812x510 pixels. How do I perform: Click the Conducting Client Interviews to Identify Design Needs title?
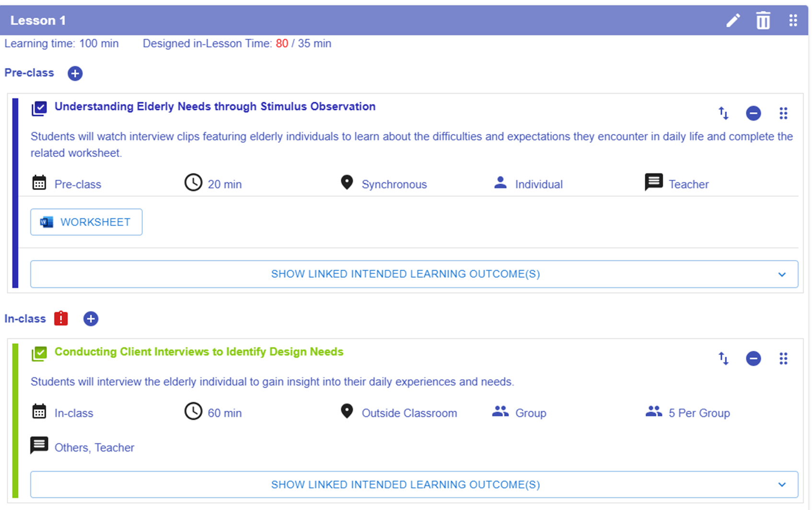click(199, 352)
